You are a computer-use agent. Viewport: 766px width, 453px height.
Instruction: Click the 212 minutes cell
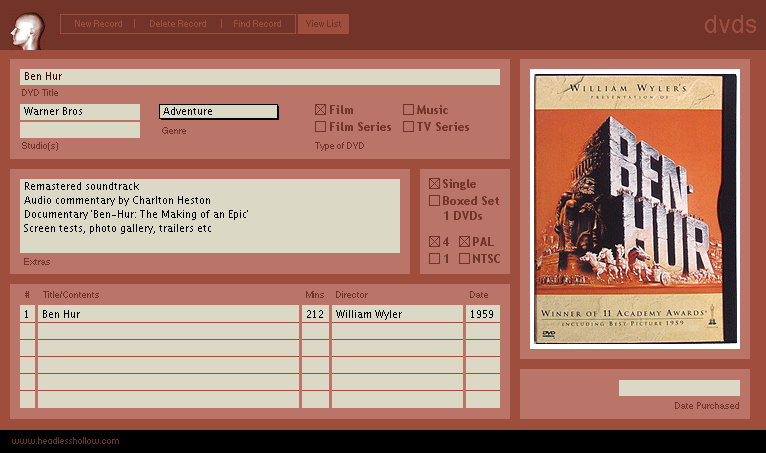tap(315, 314)
